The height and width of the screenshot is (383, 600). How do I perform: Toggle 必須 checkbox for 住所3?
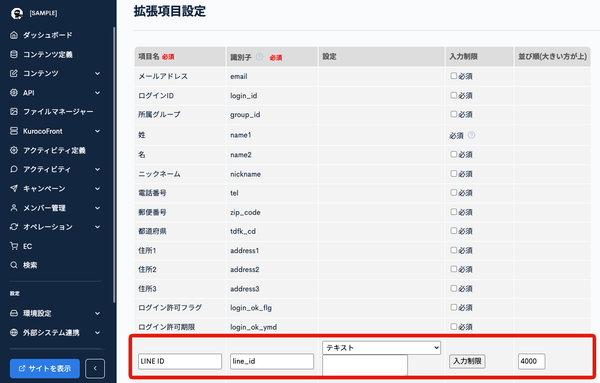[x=453, y=288]
